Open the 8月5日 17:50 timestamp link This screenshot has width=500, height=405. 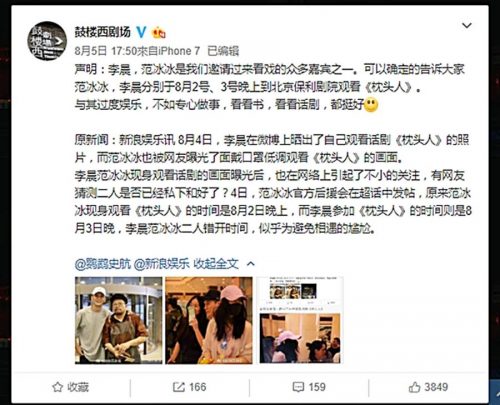[x=105, y=51]
